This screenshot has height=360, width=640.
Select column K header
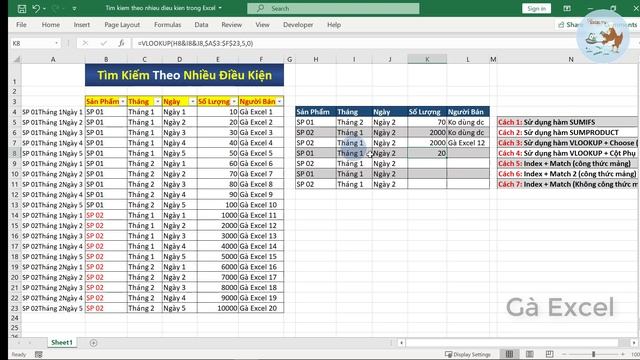click(x=427, y=60)
